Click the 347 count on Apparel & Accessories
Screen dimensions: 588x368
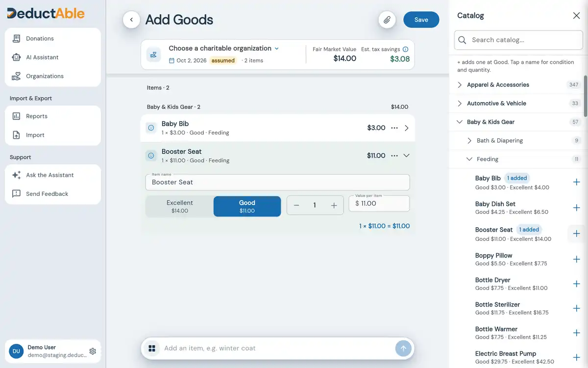click(x=574, y=85)
